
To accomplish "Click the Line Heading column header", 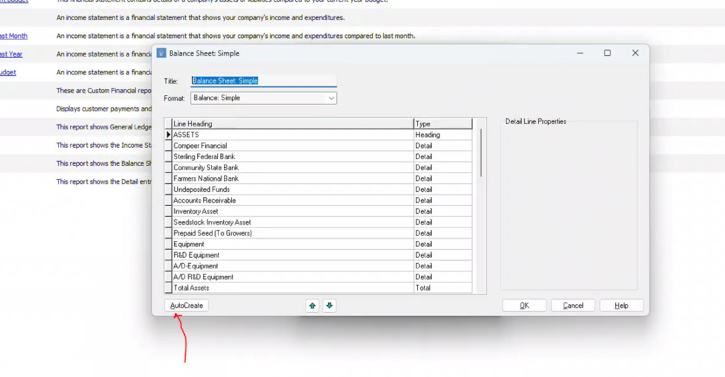I will coord(293,124).
